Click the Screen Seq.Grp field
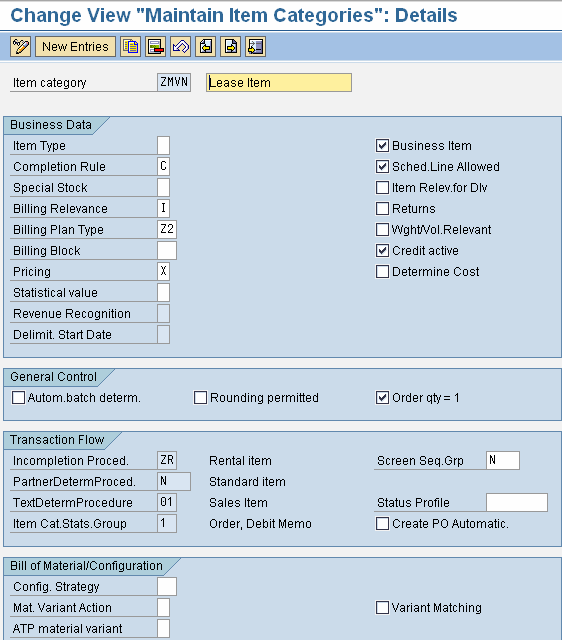Image resolution: width=562 pixels, height=640 pixels. pyautogui.click(x=503, y=460)
